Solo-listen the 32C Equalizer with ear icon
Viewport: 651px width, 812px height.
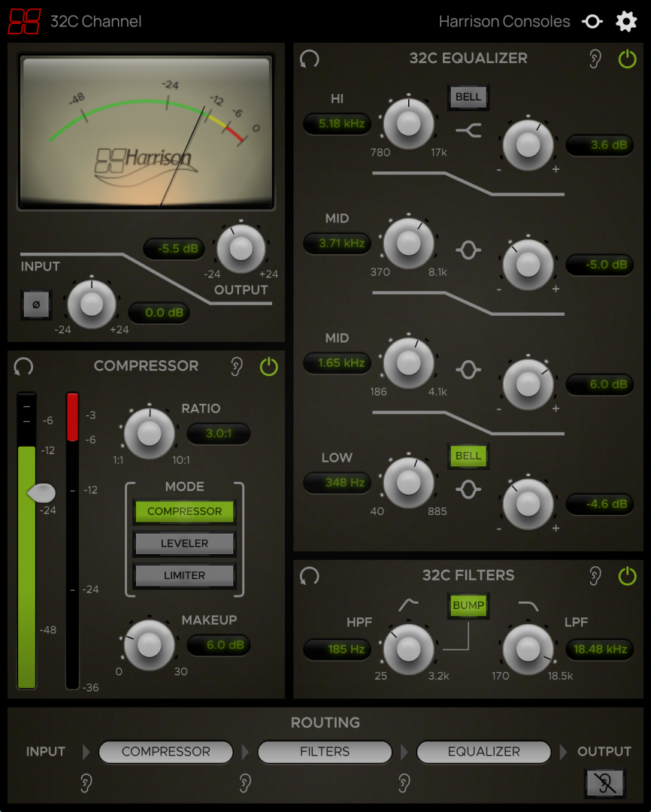595,59
